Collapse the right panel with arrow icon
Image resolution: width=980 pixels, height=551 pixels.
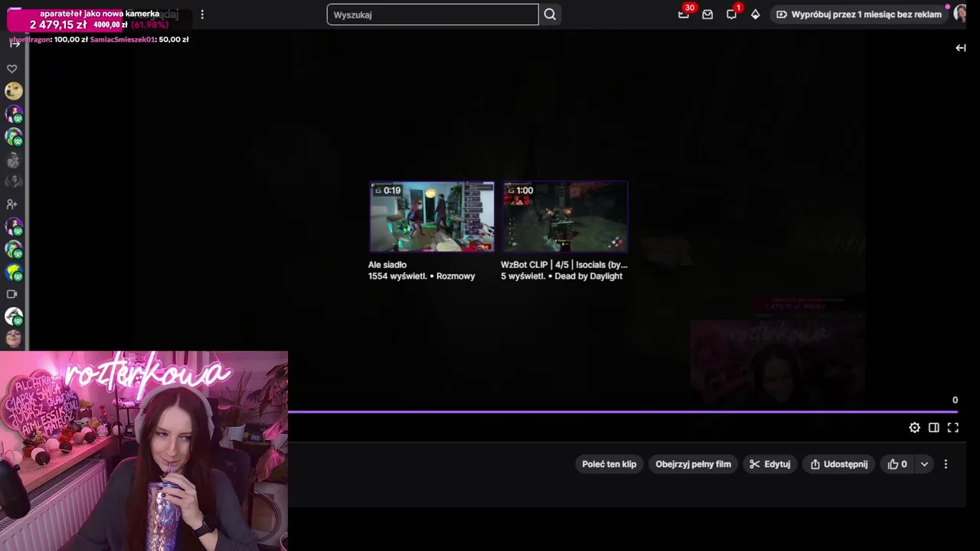(961, 48)
